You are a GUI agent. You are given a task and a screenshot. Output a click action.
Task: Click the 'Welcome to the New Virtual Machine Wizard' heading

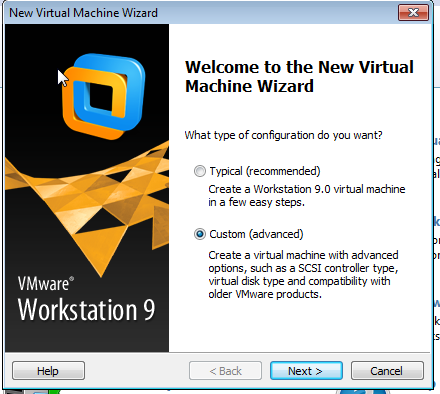coord(299,77)
